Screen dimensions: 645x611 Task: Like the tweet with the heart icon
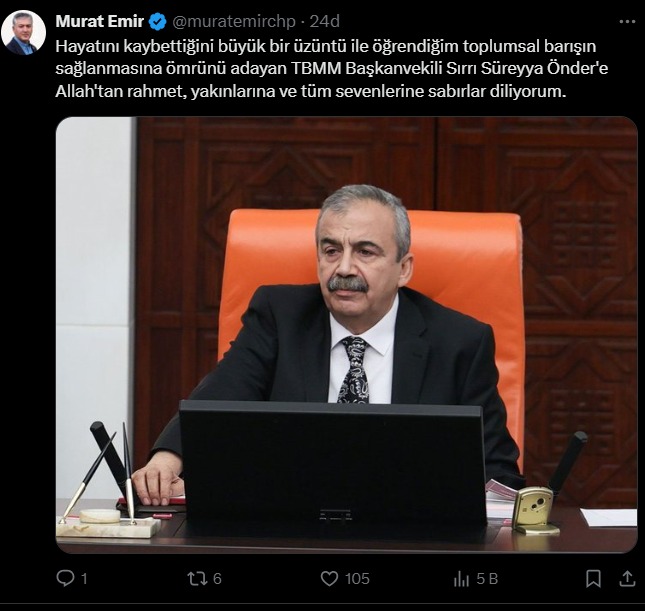(x=329, y=578)
